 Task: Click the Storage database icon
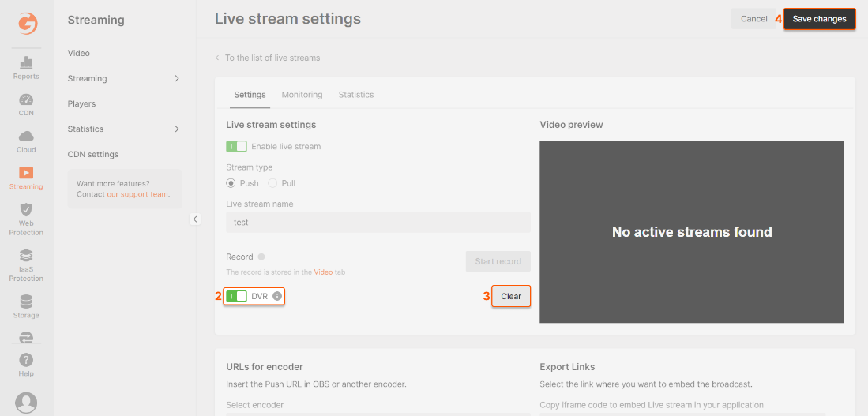(x=26, y=302)
